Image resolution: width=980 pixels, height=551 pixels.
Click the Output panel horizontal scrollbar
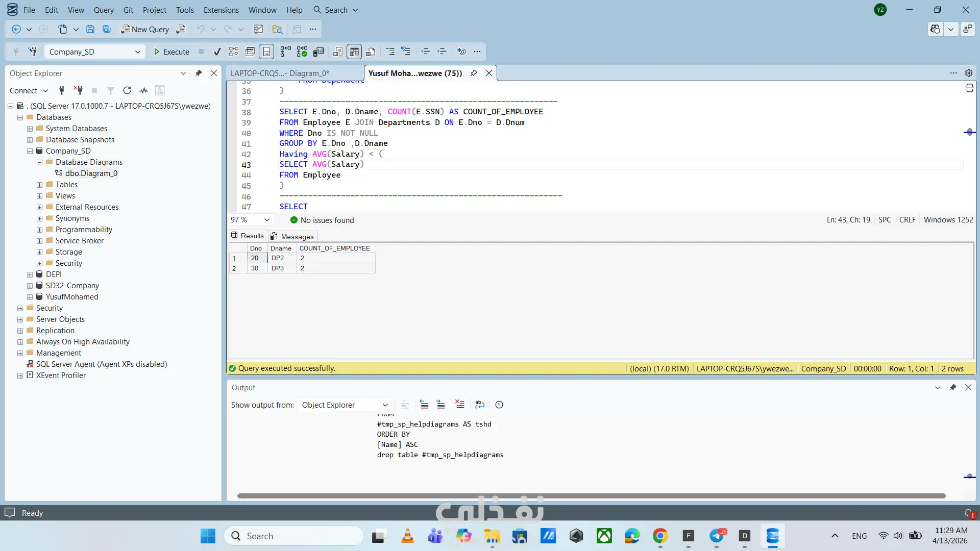pos(591,496)
